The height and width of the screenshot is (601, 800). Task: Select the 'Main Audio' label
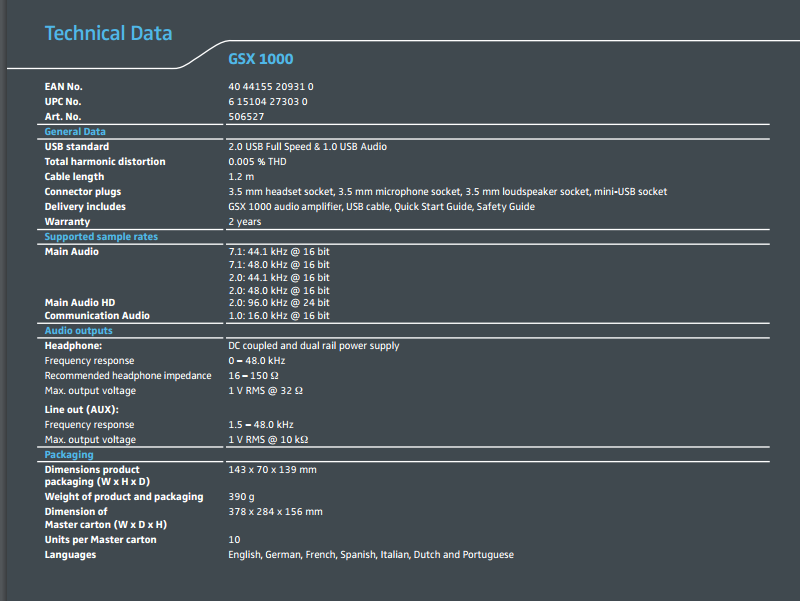pyautogui.click(x=71, y=252)
